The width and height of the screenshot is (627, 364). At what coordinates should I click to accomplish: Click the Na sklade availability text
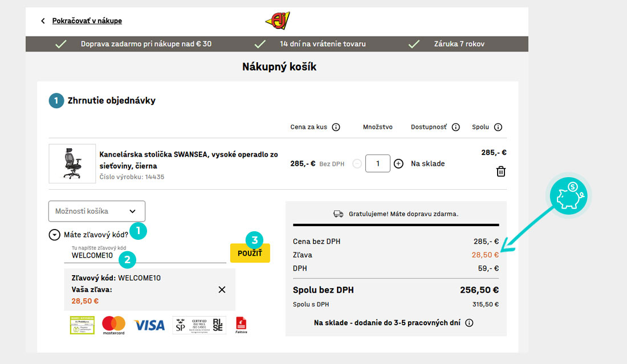click(x=427, y=163)
